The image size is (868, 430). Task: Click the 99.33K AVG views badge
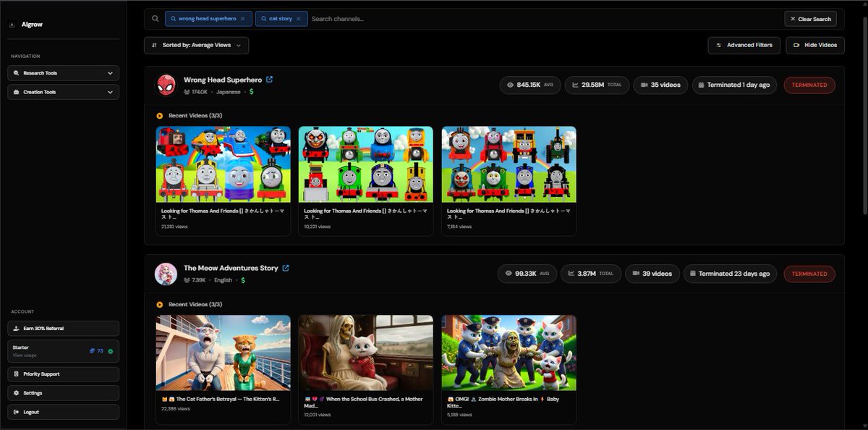click(527, 274)
